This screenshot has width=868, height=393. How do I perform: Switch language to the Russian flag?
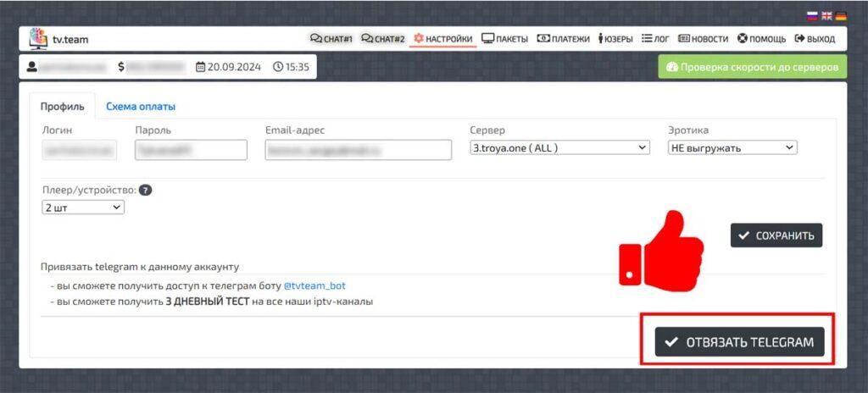[x=812, y=16]
